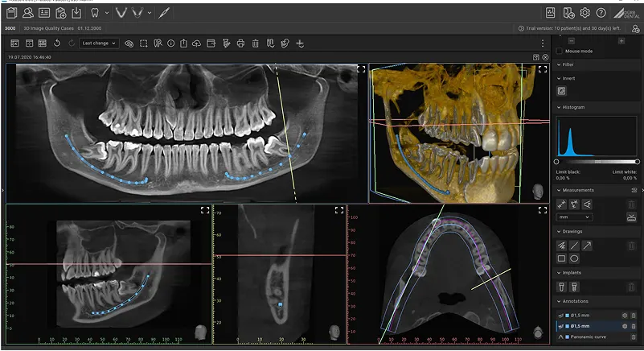
Task: Open dropdown arrow beside the jaw arch icons
Action: click(x=150, y=13)
